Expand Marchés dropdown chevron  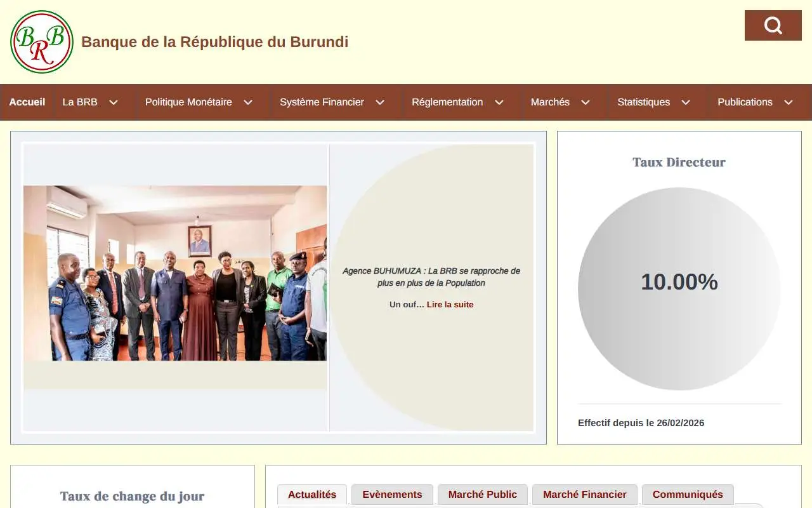click(x=586, y=102)
